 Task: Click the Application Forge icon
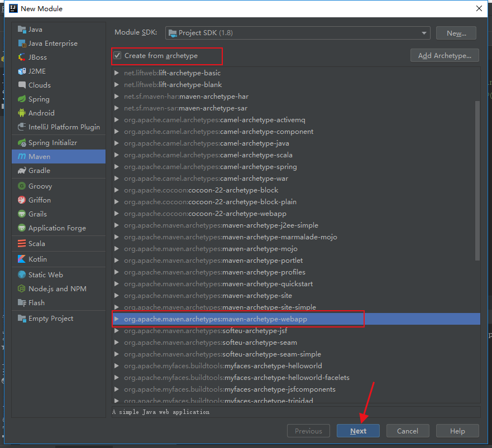click(x=22, y=228)
